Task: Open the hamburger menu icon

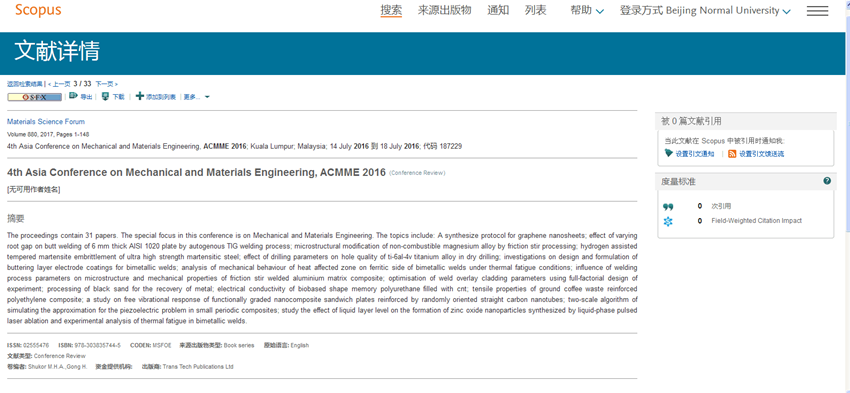Action: pos(817,11)
